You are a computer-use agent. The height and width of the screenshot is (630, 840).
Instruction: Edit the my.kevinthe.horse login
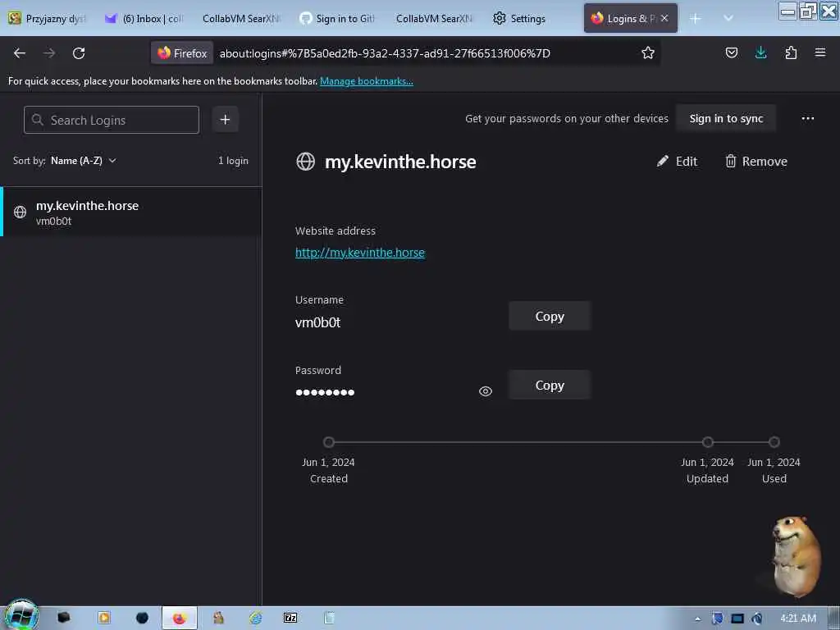677,162
